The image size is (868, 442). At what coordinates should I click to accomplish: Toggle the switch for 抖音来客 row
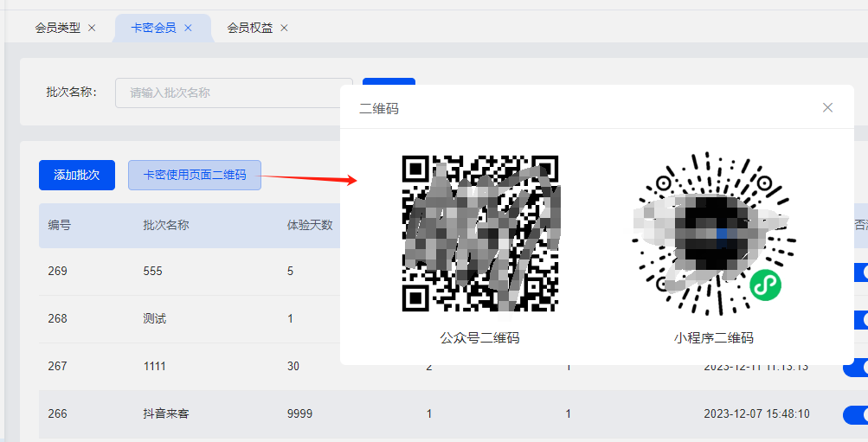click(855, 415)
